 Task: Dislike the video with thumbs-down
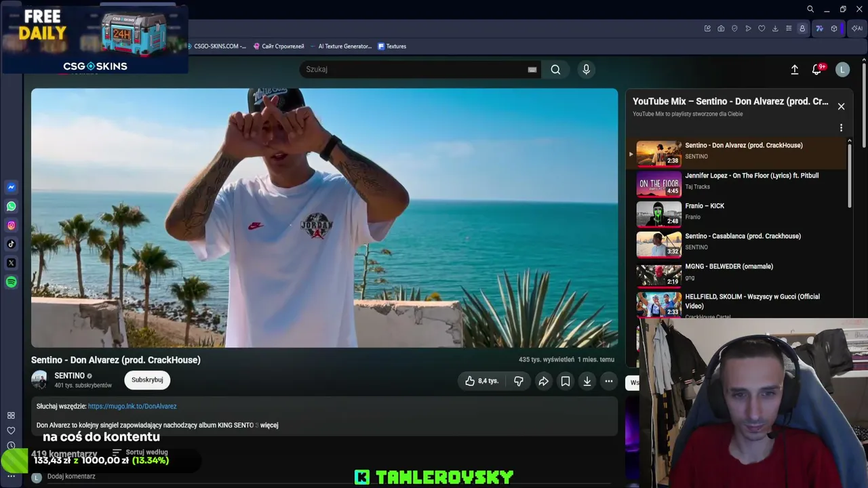coord(519,381)
